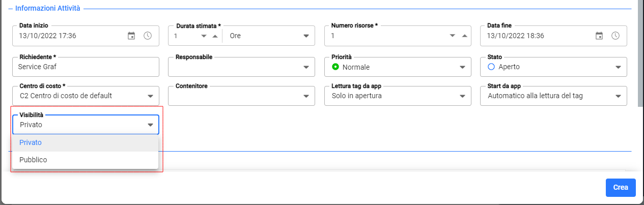Viewport: 644px width, 205px height.
Task: Open clock time picker for Data inizio
Action: (x=148, y=36)
